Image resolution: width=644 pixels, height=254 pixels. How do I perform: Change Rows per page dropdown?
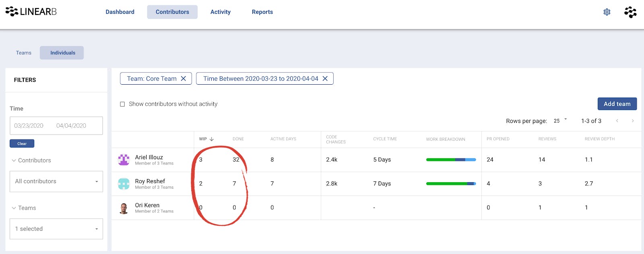tap(560, 121)
